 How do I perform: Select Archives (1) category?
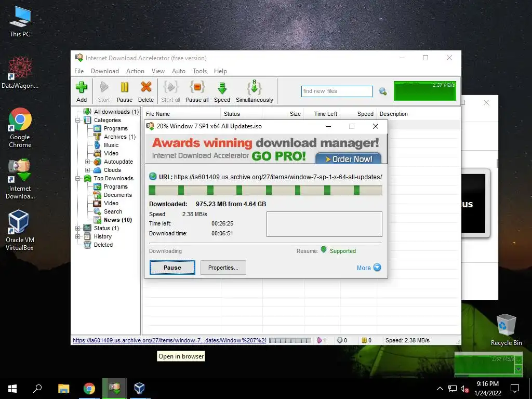coord(119,137)
